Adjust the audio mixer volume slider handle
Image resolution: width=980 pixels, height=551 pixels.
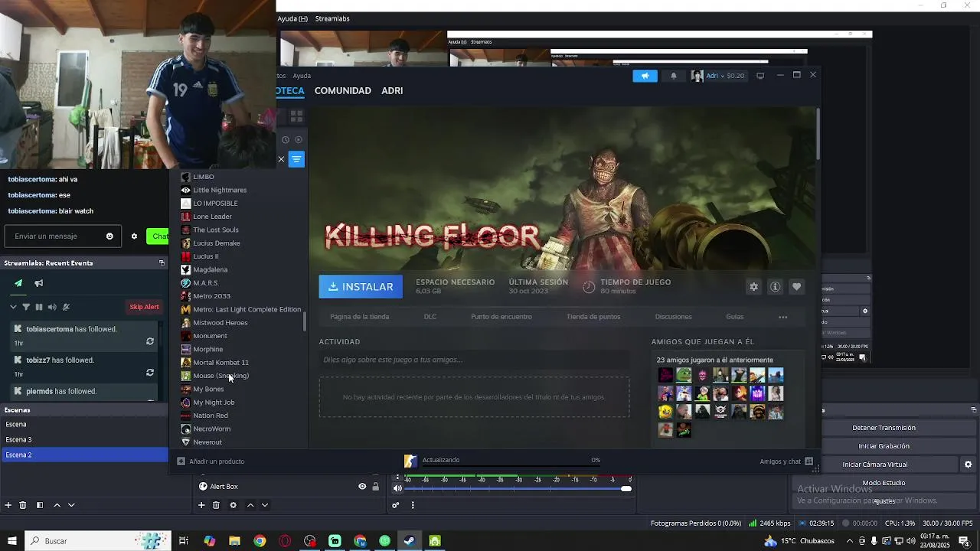coord(626,488)
